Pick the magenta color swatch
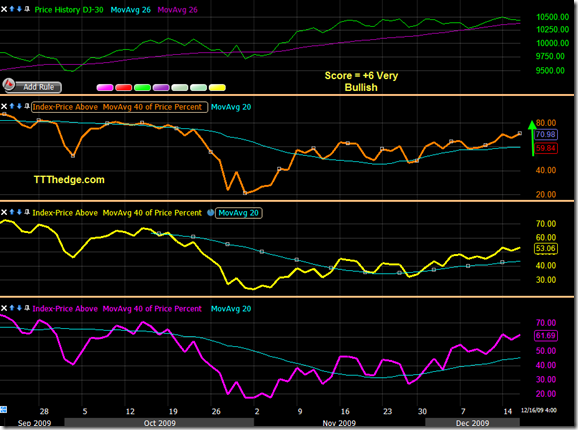Image resolution: width=578 pixels, height=430 pixels. 105,87
